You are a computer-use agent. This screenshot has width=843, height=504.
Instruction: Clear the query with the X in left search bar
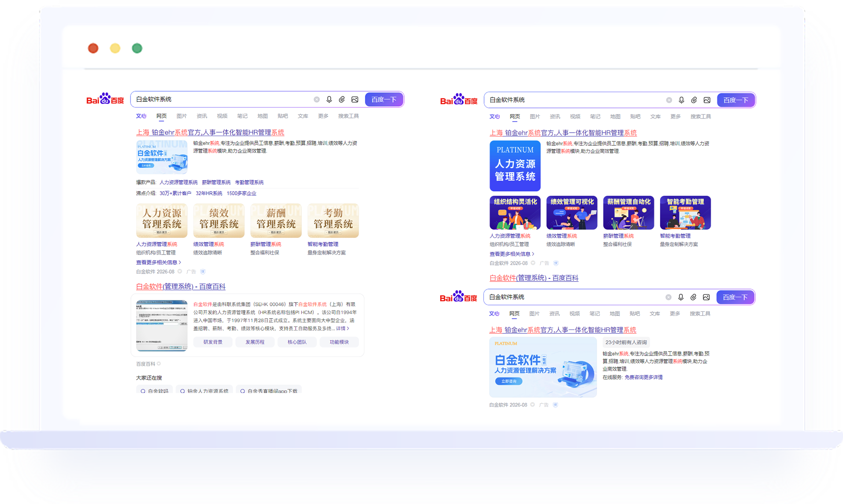click(x=317, y=100)
